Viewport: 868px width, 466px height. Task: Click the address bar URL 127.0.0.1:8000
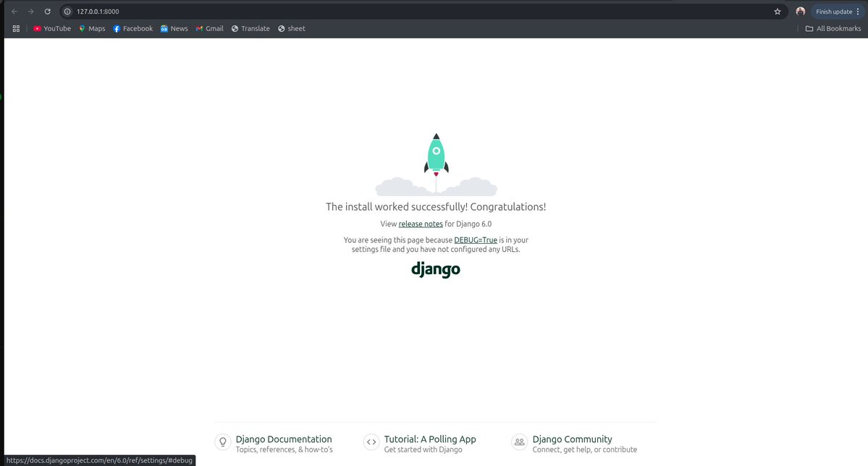tap(98, 12)
